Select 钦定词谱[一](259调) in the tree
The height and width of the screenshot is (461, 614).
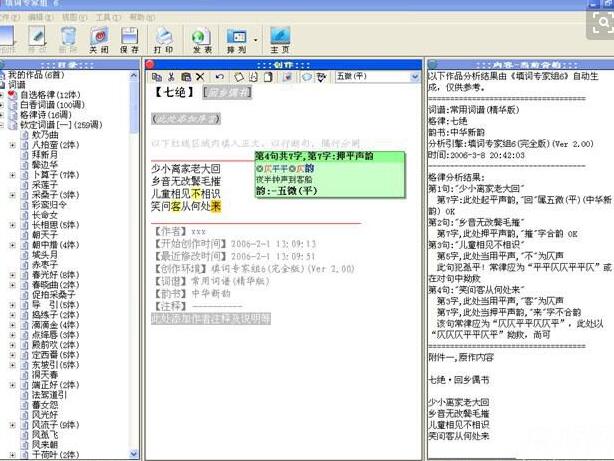click(61, 125)
